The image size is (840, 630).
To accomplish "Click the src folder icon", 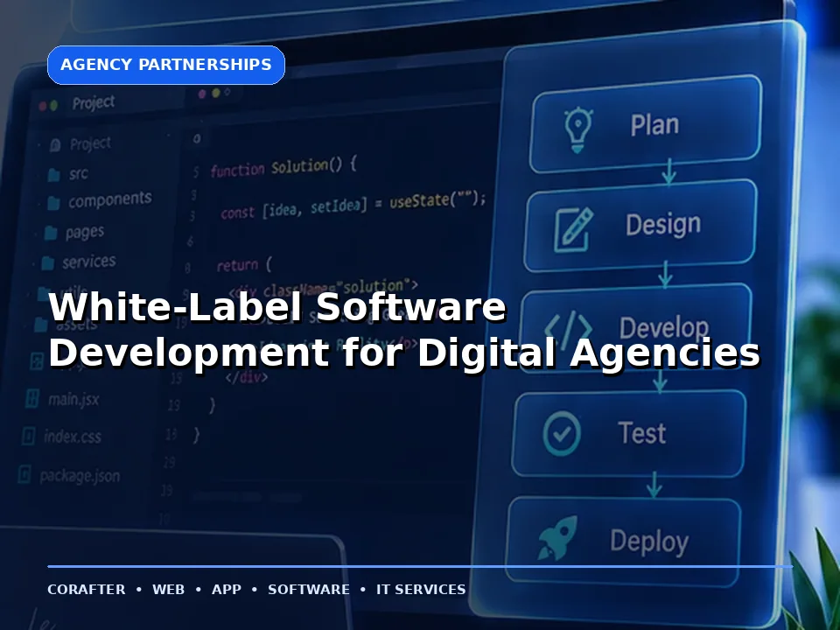I will [53, 175].
